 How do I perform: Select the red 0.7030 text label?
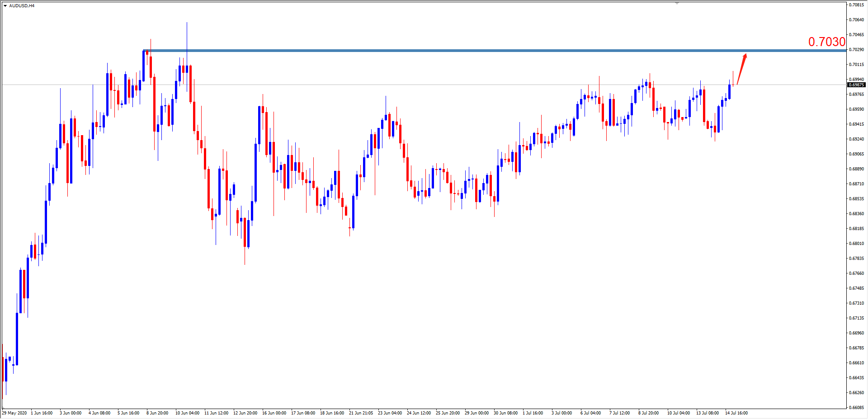coord(826,42)
